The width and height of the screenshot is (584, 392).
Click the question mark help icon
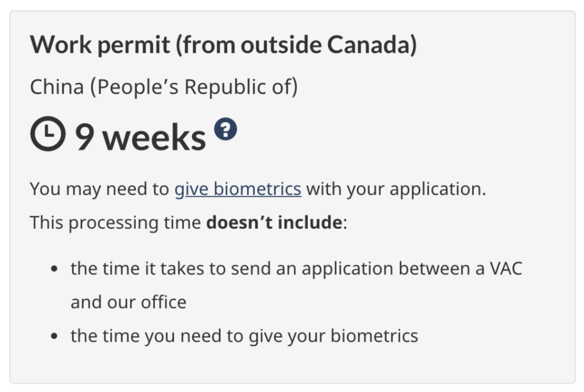coord(225,130)
